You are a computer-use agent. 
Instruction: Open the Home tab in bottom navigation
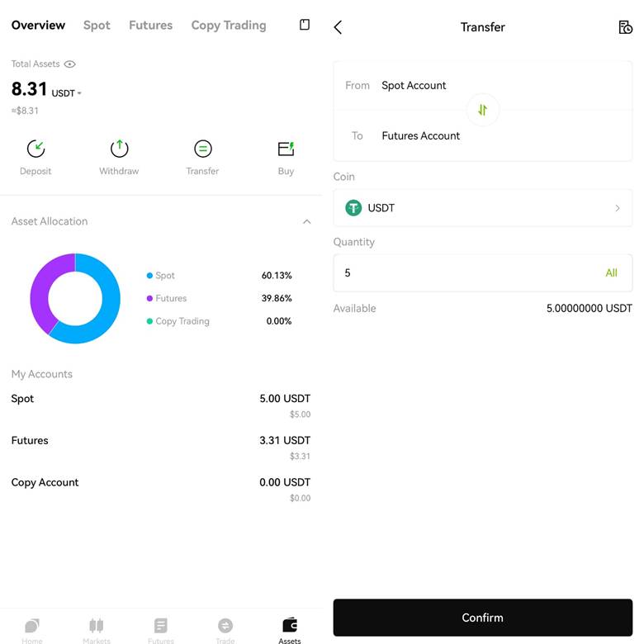click(32, 628)
